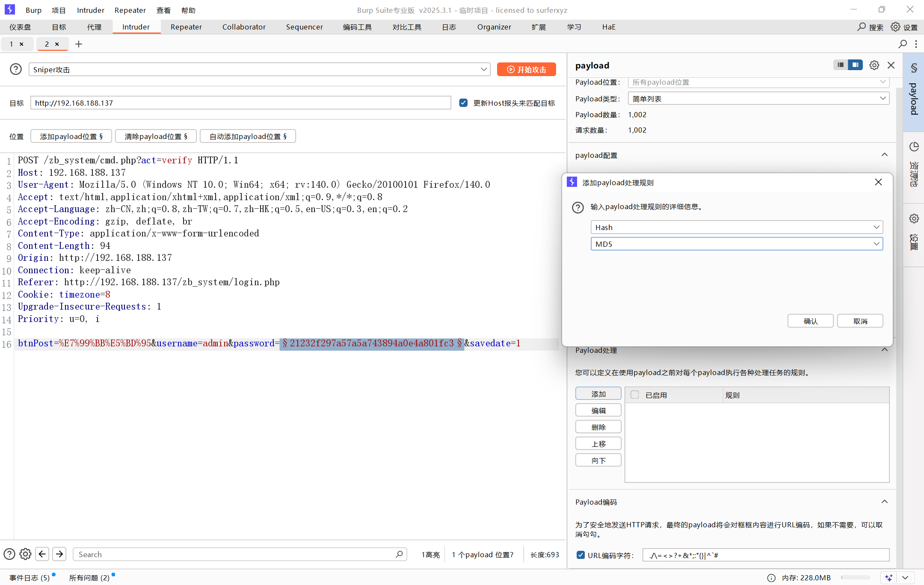
Task: Open the resource pool side panel icon
Action: [x=914, y=147]
